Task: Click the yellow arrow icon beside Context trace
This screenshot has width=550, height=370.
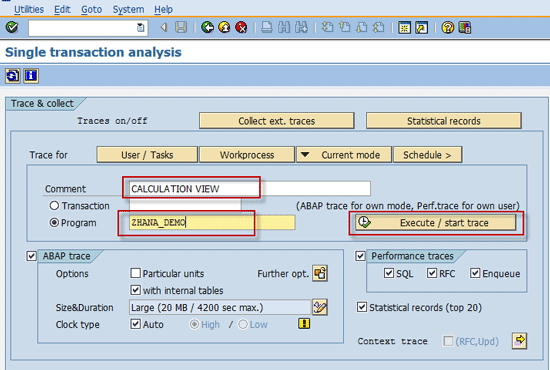Action: pyautogui.click(x=519, y=341)
